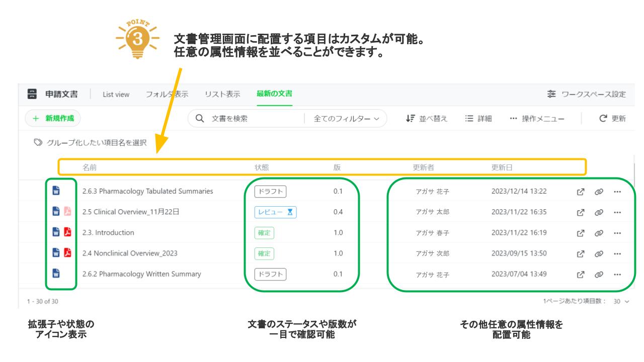Copy link for 2.4 Nonclinical Overview_2023

tap(600, 253)
